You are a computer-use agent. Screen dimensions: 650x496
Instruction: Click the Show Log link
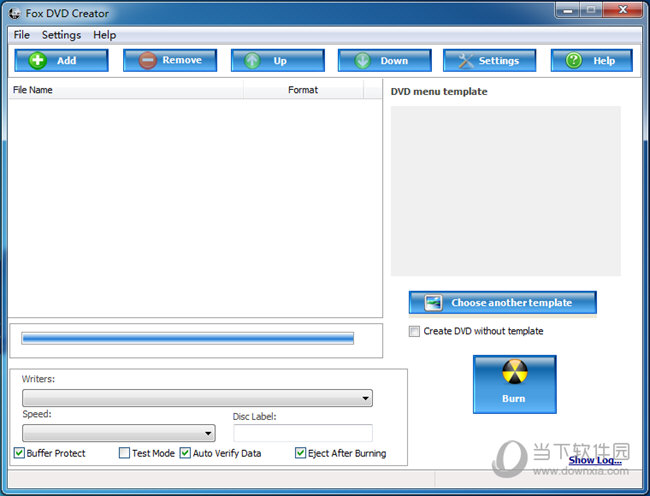[595, 460]
